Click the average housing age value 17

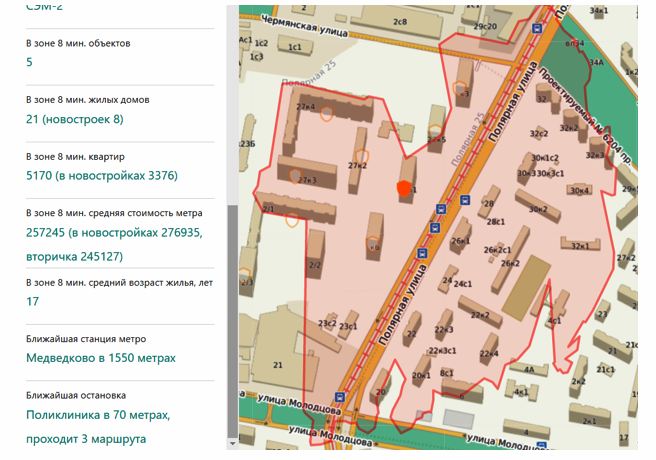(x=33, y=301)
